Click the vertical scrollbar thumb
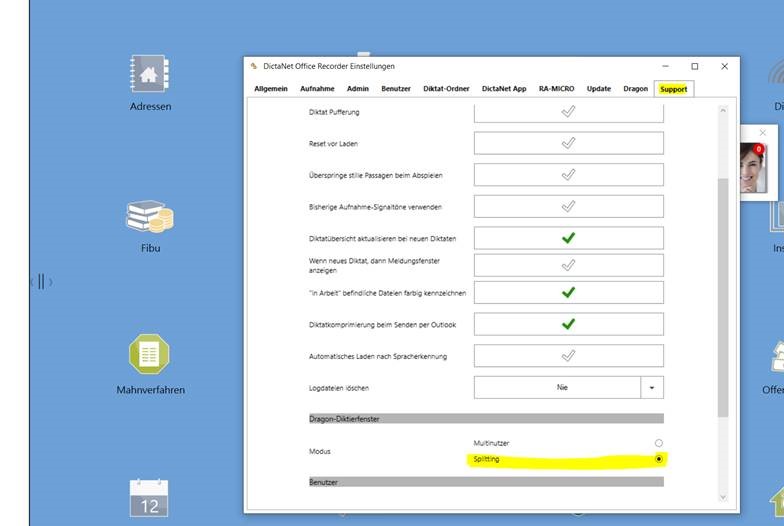The height and width of the screenshot is (526, 784). [722, 298]
